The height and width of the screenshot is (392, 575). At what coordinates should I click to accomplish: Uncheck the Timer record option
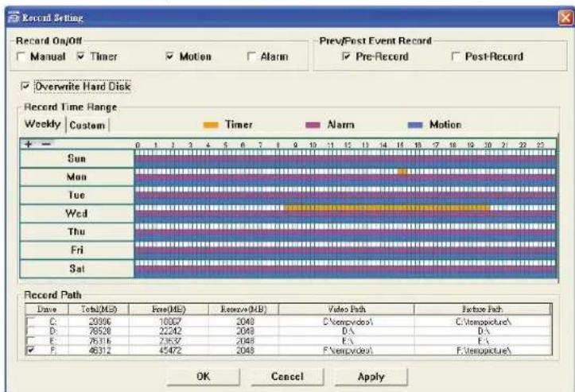click(x=81, y=56)
